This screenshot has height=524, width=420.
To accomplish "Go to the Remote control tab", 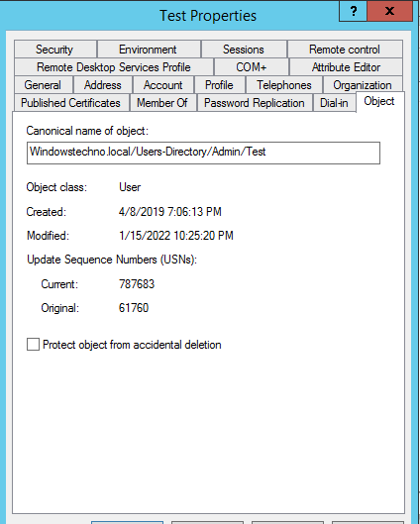I will coord(345,50).
